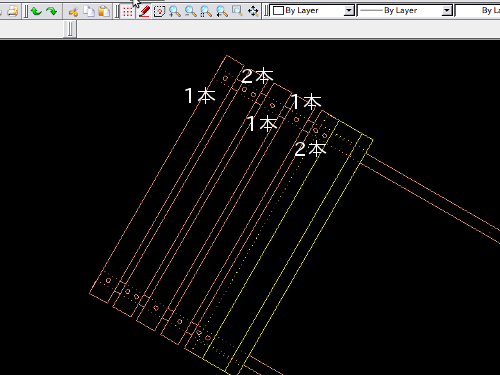Screen dimensions: 500x375
Task: Expand the By Layer line width dropdown
Action: pos(405,11)
